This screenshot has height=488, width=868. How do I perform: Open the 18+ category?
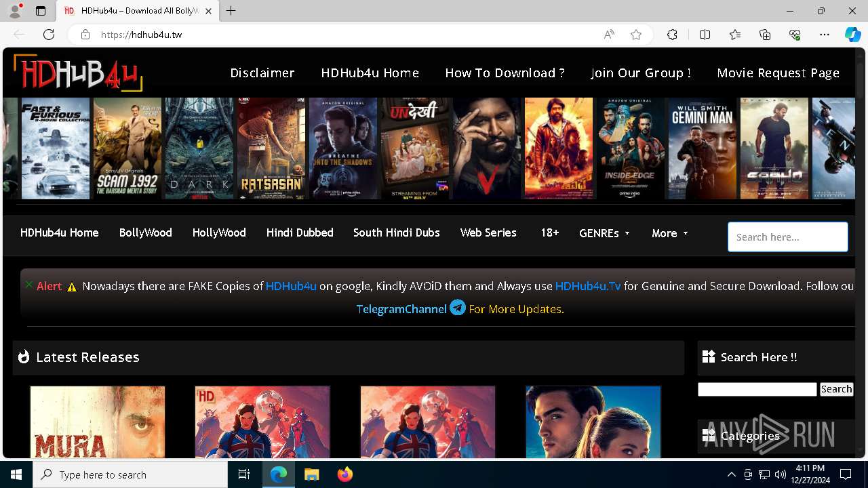550,232
